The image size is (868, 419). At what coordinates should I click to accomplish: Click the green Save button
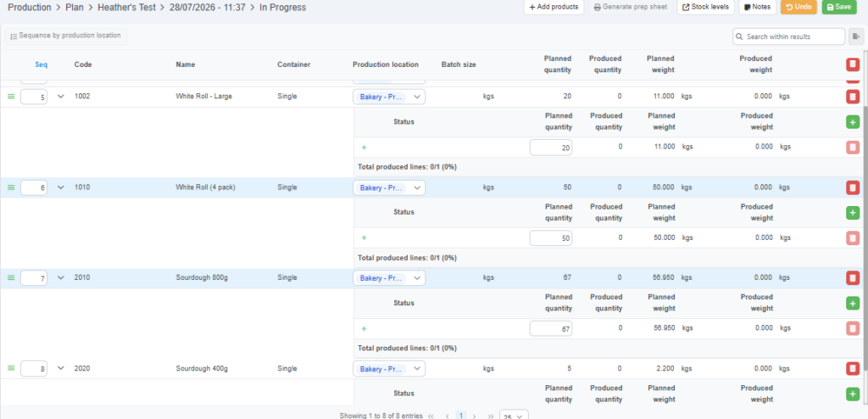click(x=839, y=7)
